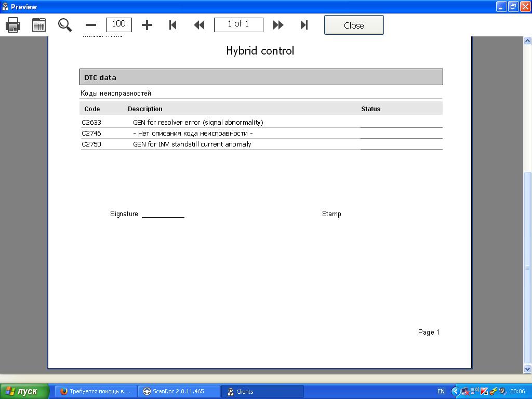
Task: Click the magnifier zoom icon
Action: pyautogui.click(x=64, y=25)
